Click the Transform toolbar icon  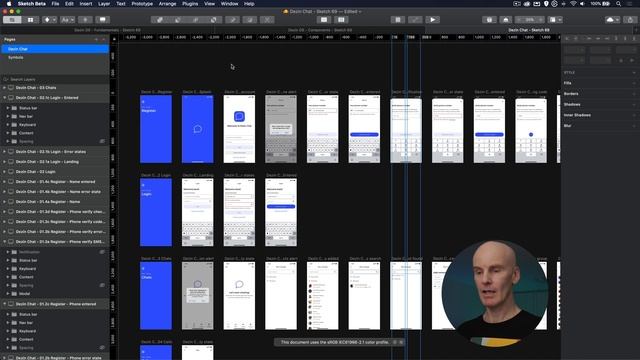point(250,20)
